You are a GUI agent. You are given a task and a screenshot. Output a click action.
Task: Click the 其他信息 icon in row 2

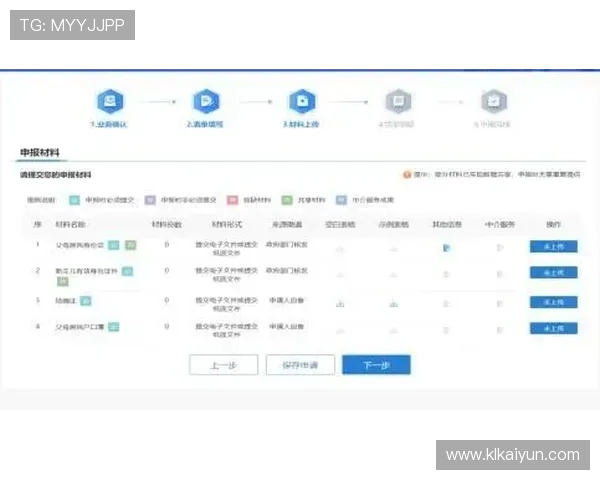click(446, 274)
